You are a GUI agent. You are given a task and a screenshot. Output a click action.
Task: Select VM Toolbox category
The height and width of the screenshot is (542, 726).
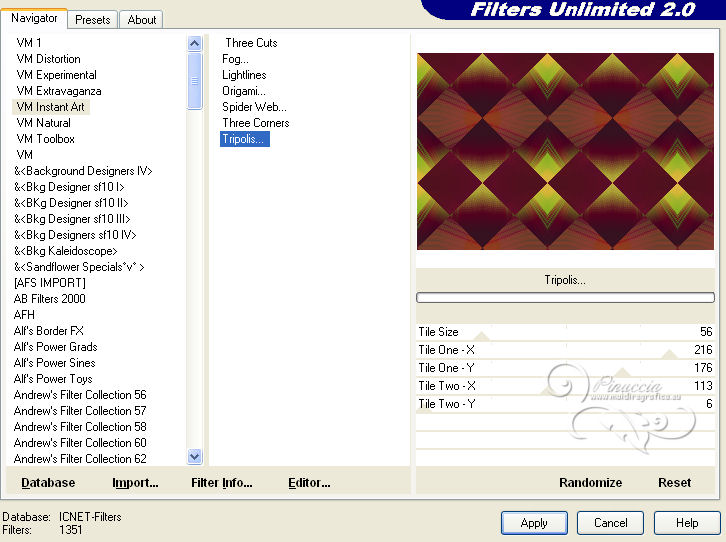(x=45, y=139)
